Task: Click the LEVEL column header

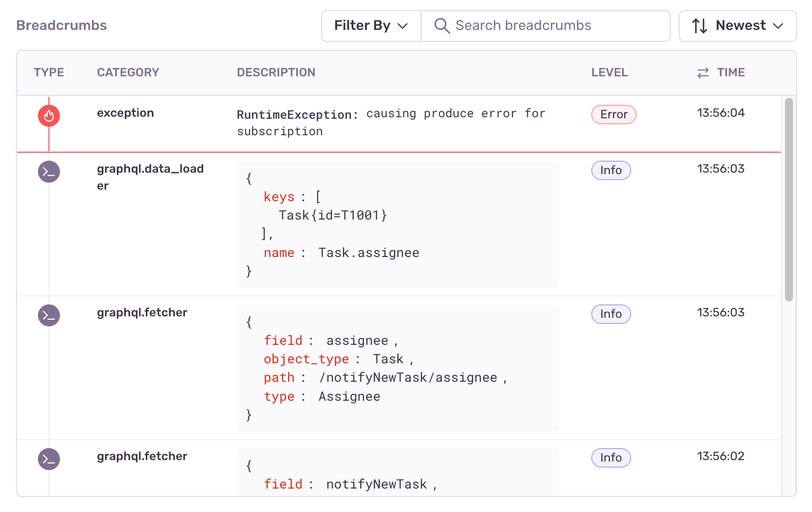Action: pyautogui.click(x=609, y=73)
